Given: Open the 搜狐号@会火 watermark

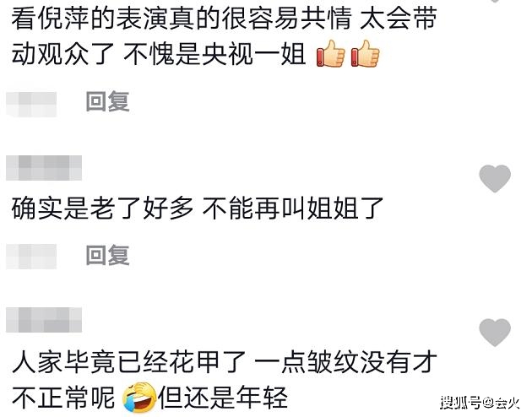Looking at the screenshot, I should coord(480,403).
